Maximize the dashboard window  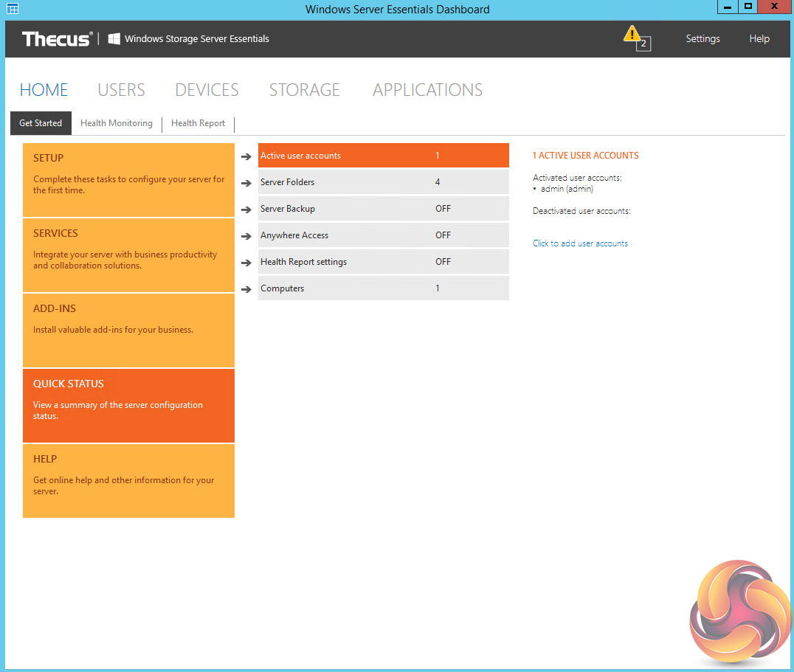748,7
